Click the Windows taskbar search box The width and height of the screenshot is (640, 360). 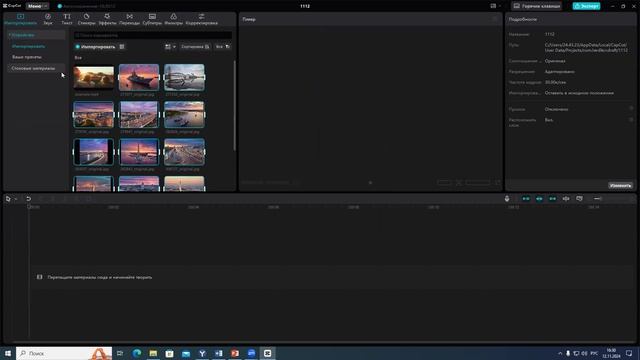pos(64,353)
